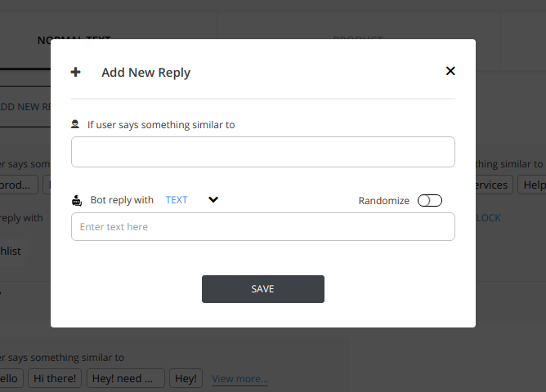
Task: Click the user icon beside 'If user says'
Action: (x=75, y=124)
